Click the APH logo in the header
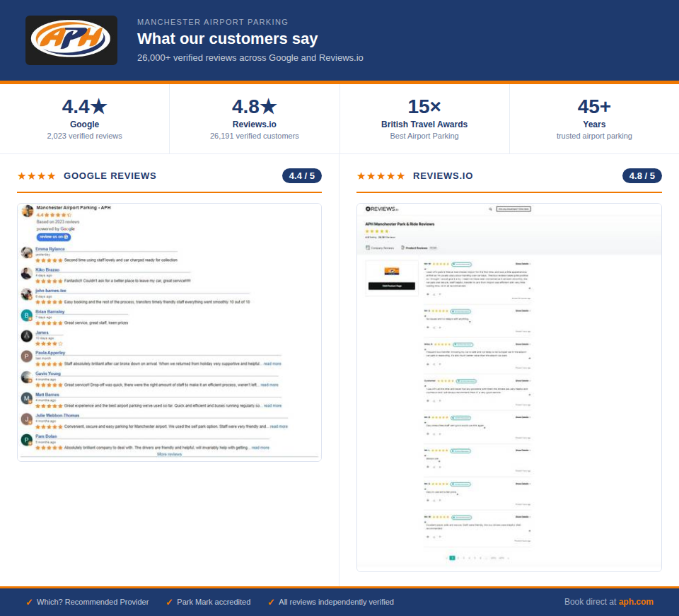Image resolution: width=679 pixels, height=616 pixels. coord(71,40)
